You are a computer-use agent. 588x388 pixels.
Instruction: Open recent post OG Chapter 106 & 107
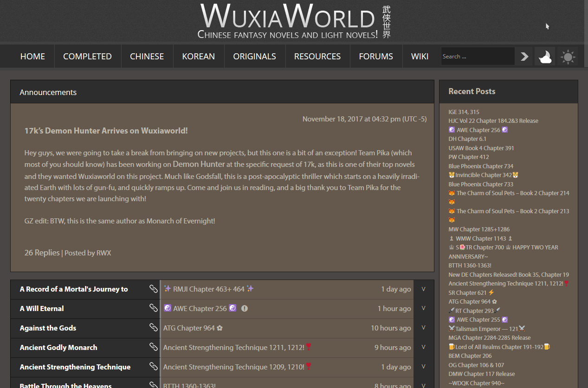point(476,365)
